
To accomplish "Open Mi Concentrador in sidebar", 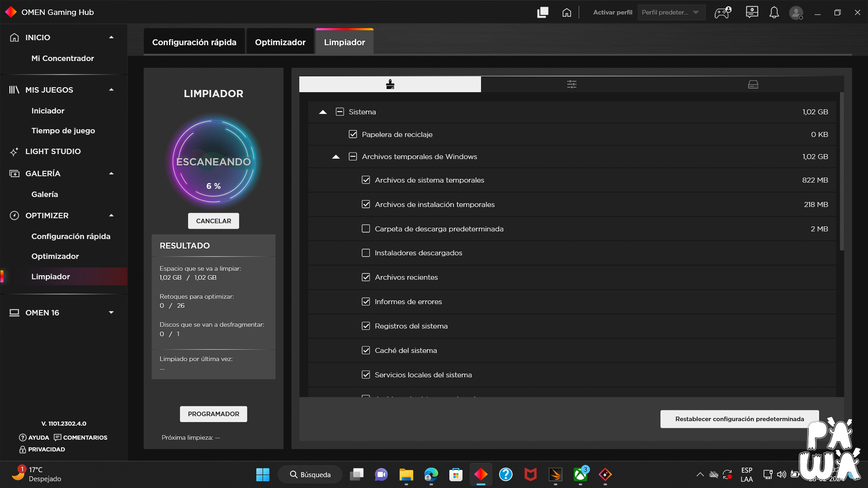I will pos(63,58).
